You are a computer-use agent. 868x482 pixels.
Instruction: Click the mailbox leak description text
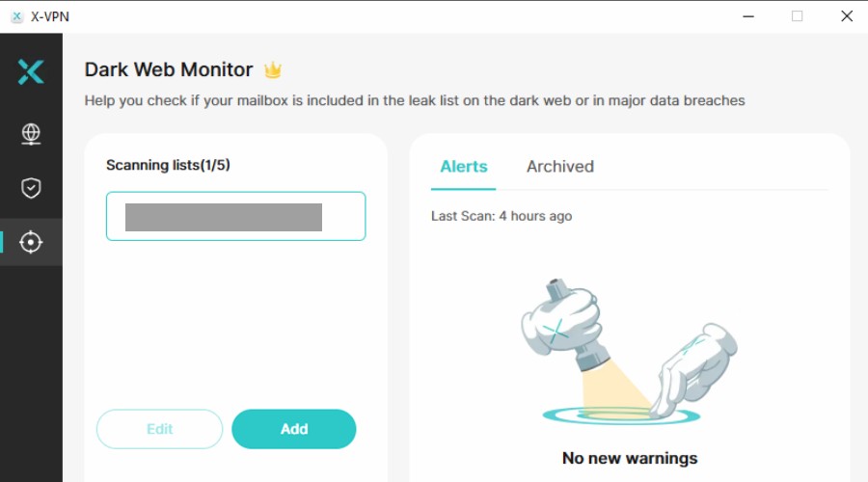point(415,100)
